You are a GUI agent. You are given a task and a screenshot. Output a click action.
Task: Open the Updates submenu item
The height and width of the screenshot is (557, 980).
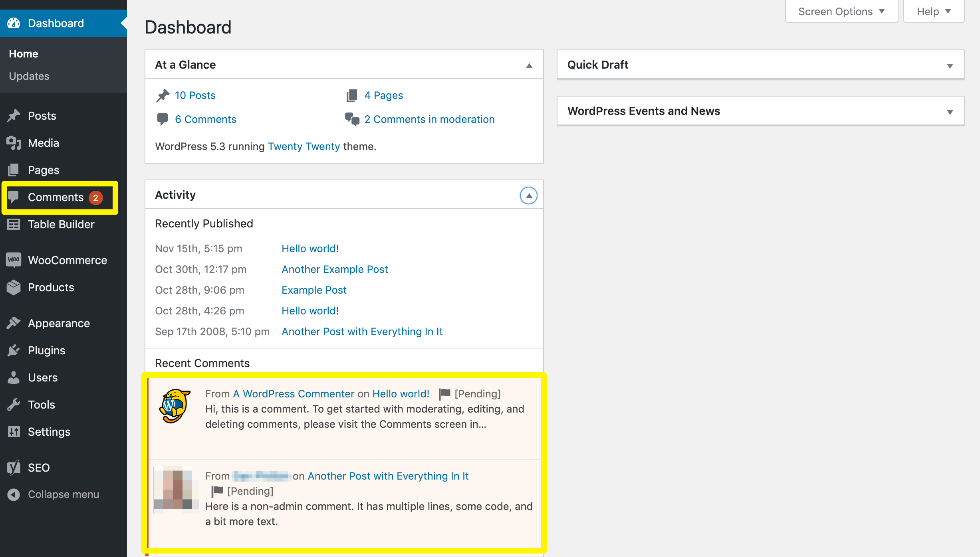[x=29, y=76]
